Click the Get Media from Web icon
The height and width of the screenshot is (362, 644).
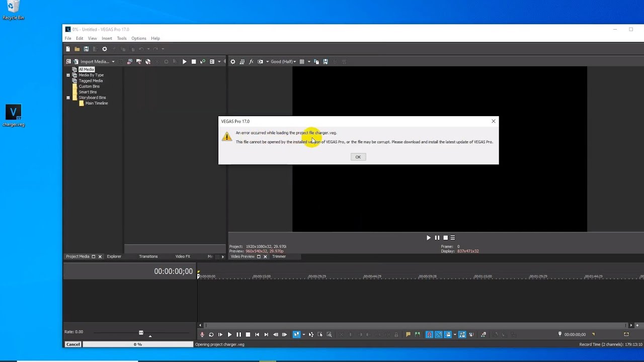(148, 61)
